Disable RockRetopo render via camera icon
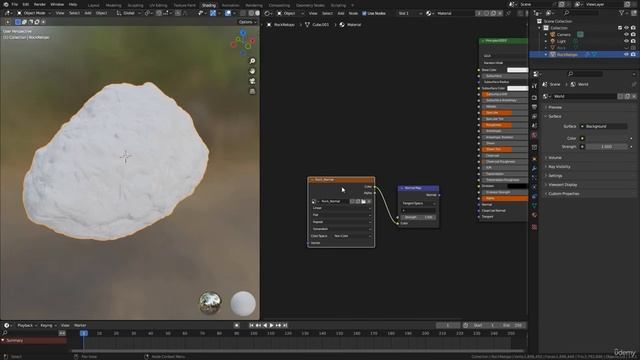Viewport: 640px width, 360px height. click(633, 54)
